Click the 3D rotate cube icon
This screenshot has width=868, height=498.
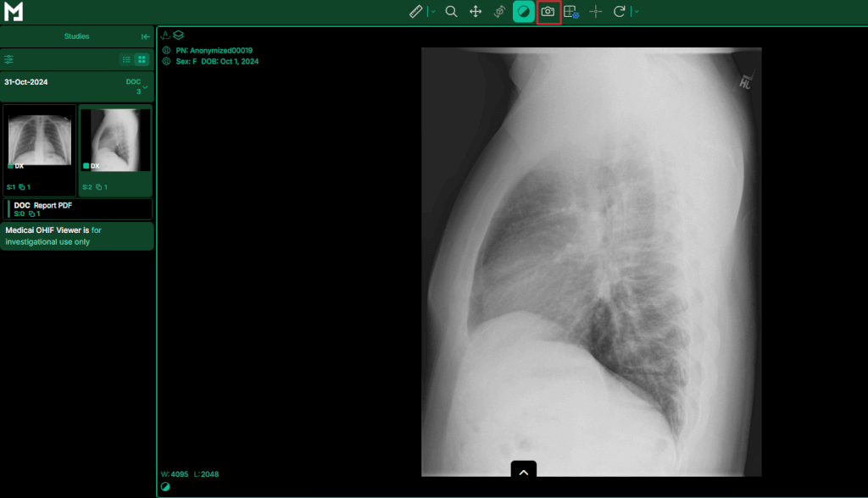point(499,12)
